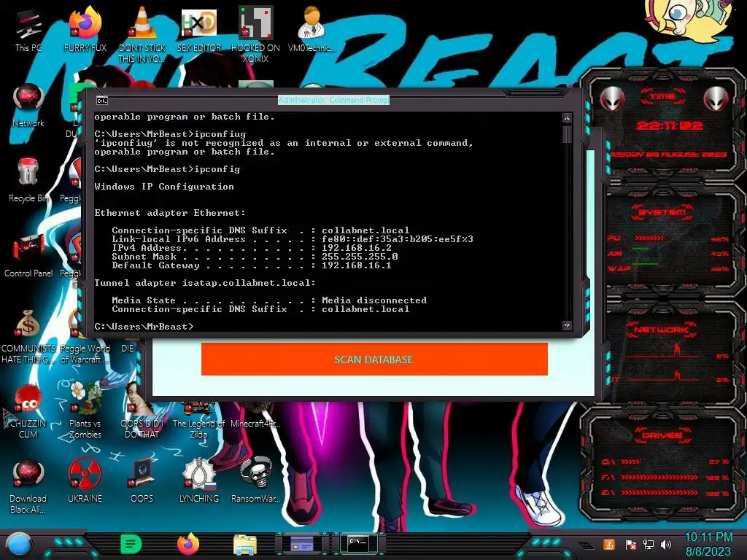
Task: Open the network tray icon
Action: (x=649, y=544)
